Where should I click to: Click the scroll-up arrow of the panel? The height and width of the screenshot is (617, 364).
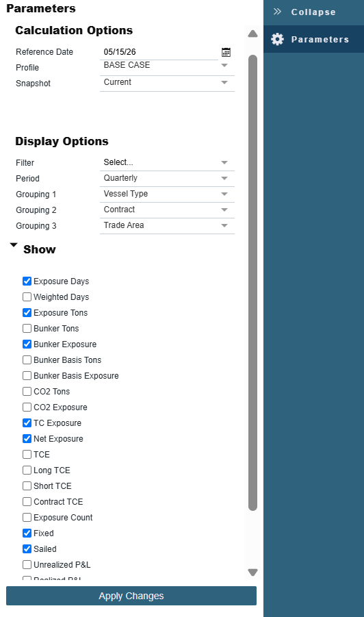coord(252,34)
